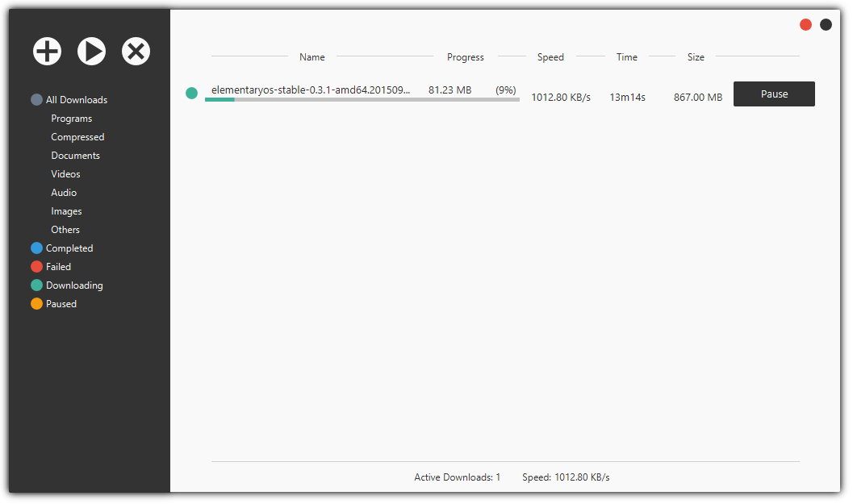Image resolution: width=853 pixels, height=504 pixels.
Task: Show Compressed files category
Action: (77, 137)
